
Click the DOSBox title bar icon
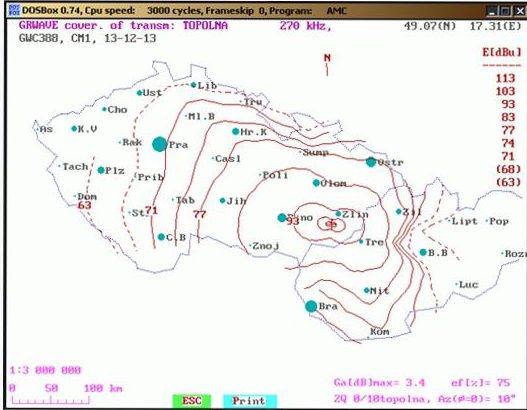(x=14, y=10)
